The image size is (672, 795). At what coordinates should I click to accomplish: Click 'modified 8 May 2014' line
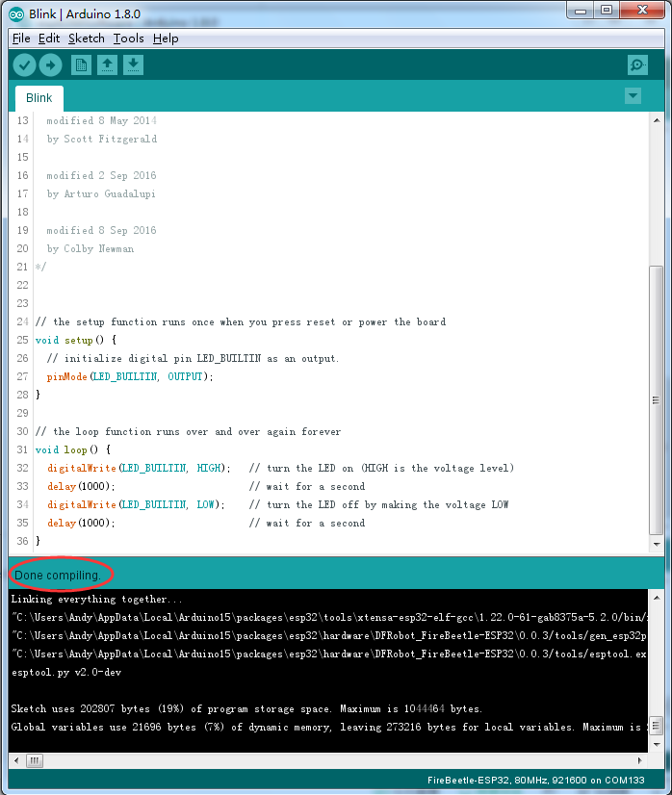[x=101, y=120]
